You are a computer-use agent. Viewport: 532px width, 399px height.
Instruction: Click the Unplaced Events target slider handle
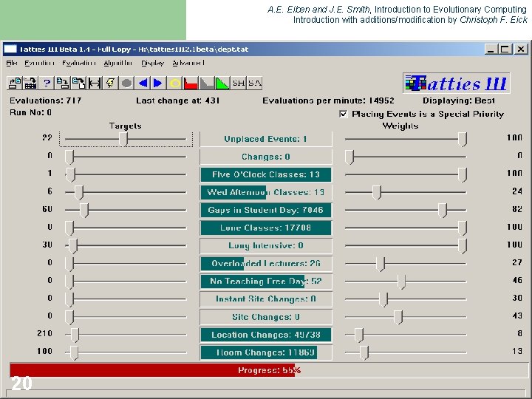tap(123, 140)
